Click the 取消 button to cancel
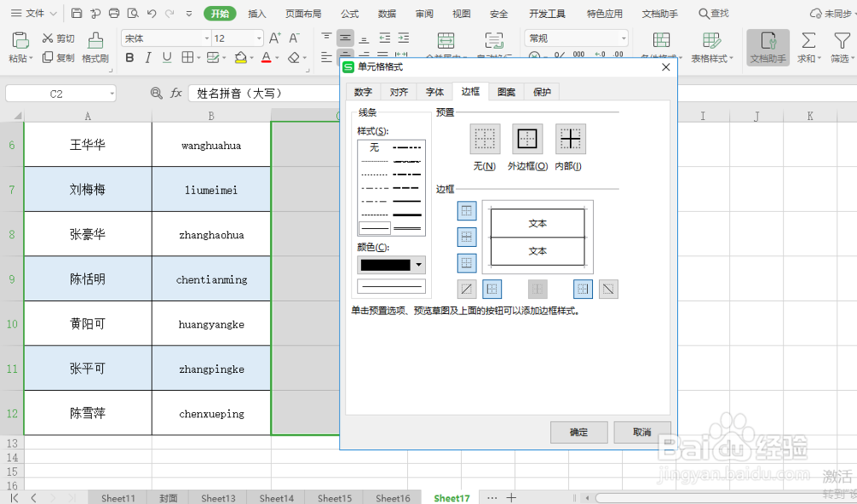Viewport: 857px width, 504px height. (x=642, y=432)
